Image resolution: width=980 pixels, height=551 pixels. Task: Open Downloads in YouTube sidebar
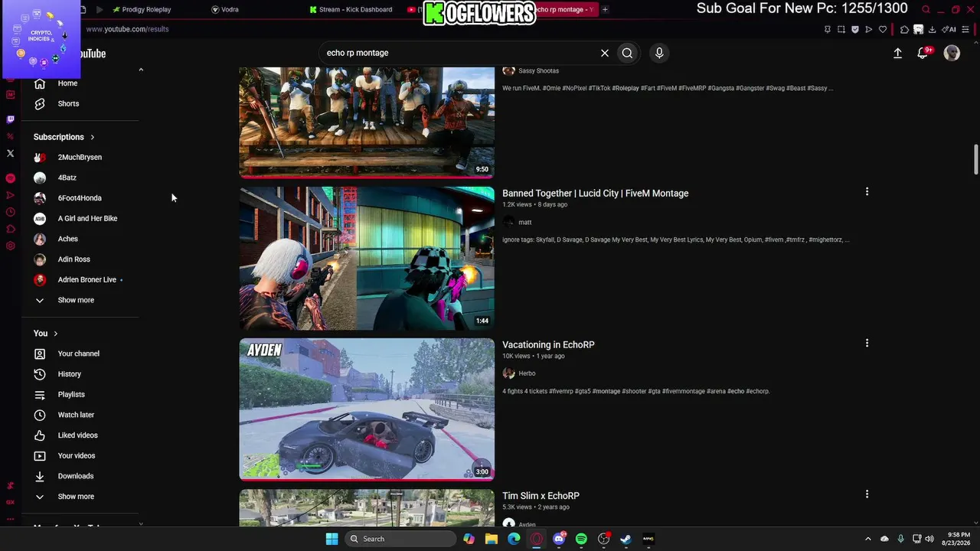click(x=76, y=476)
